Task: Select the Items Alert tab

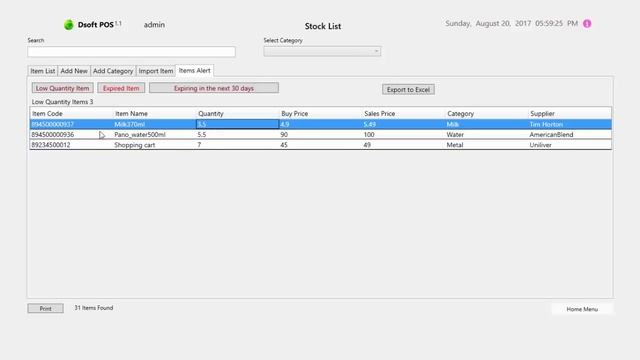Action: [194, 71]
